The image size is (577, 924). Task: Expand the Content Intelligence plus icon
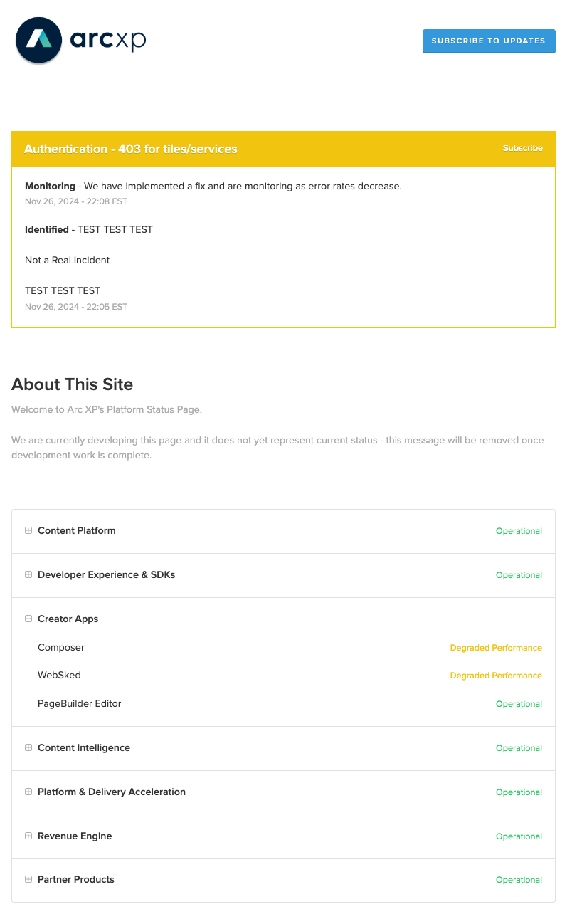[x=28, y=747]
